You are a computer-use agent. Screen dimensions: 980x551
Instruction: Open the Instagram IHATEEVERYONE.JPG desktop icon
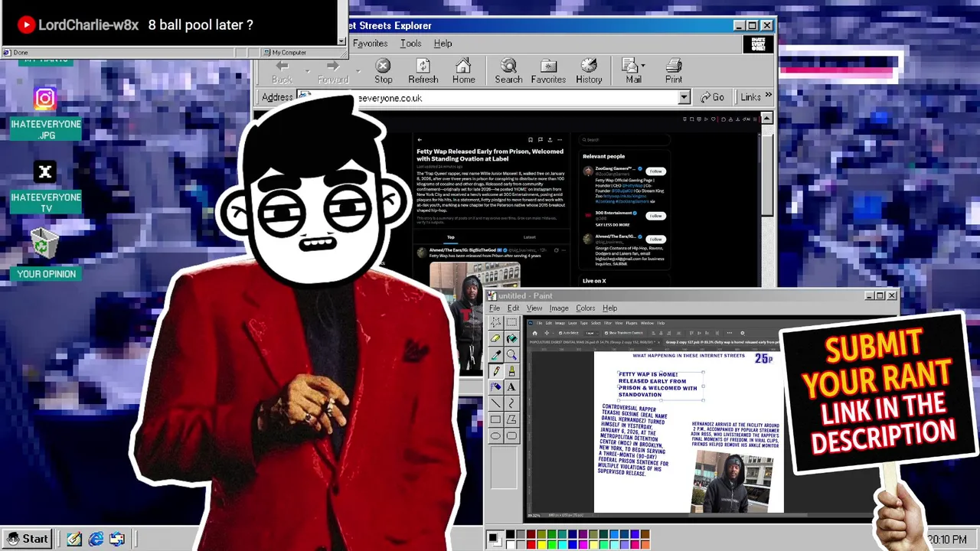(45, 114)
